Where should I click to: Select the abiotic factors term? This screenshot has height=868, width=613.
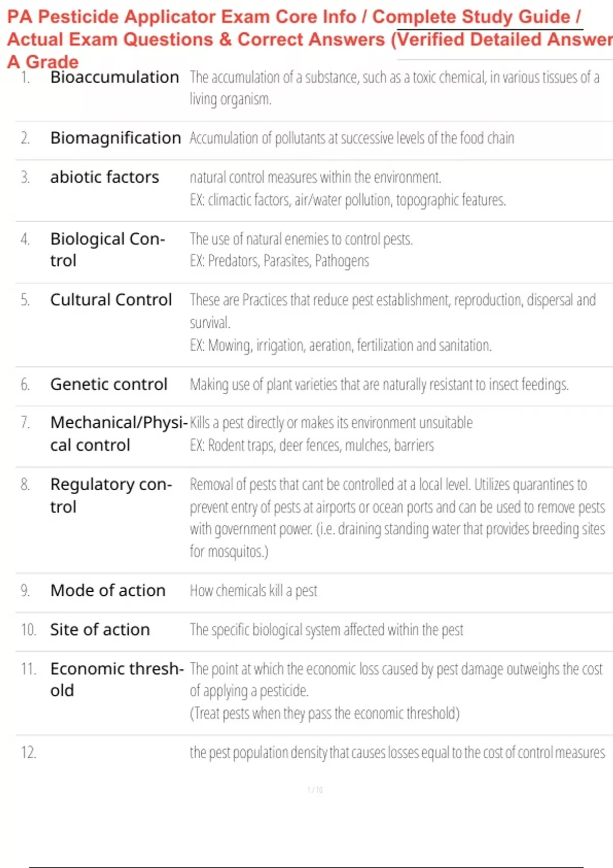[104, 177]
